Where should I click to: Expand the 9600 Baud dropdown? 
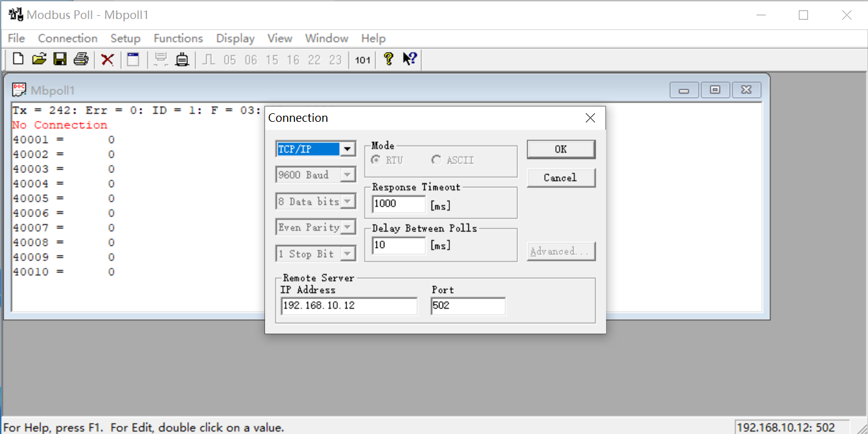click(x=348, y=176)
